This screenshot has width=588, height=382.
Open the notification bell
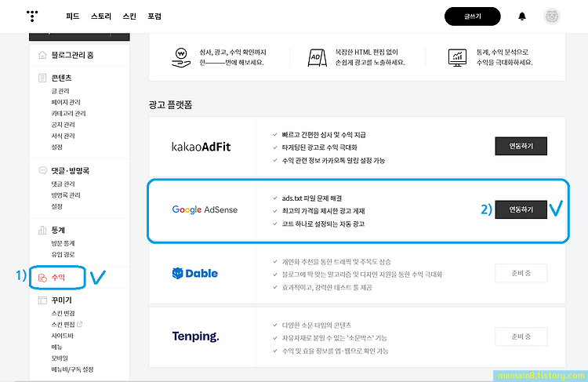pyautogui.click(x=522, y=16)
